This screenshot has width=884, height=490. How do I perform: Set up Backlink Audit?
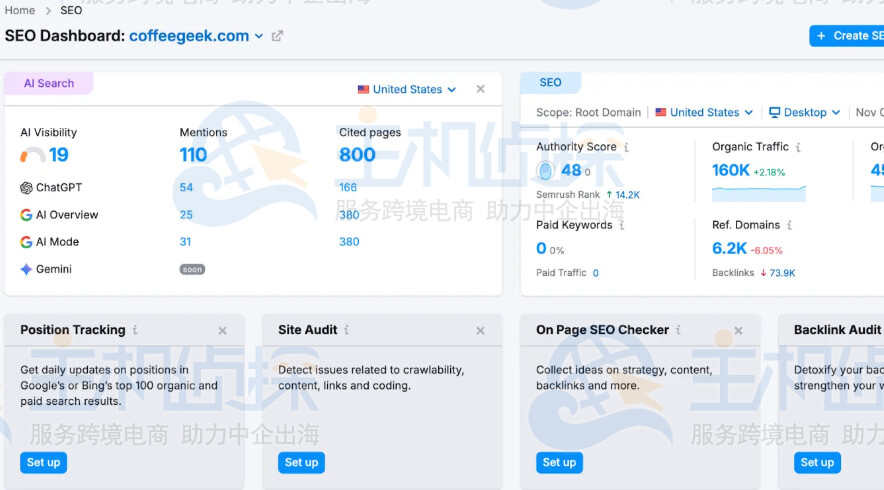tap(817, 462)
